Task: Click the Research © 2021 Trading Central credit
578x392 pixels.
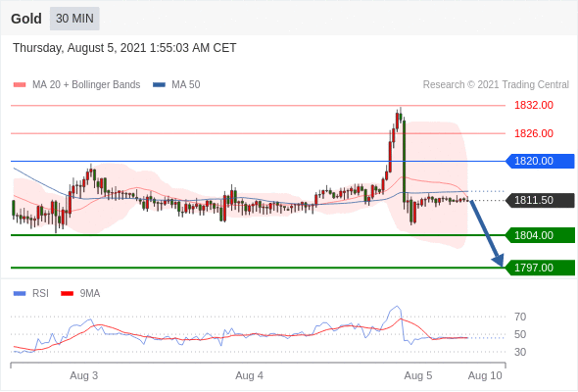Action: [496, 85]
